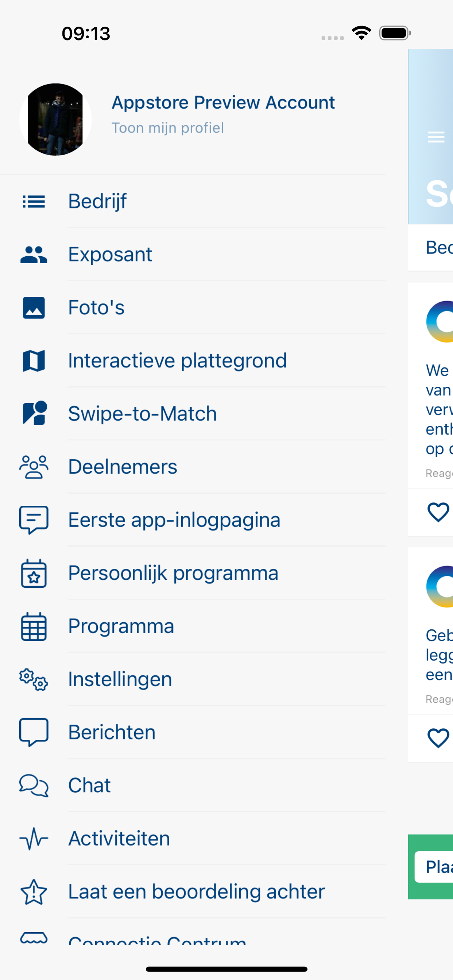Tap the Interactieve plattegrond map icon
The width and height of the screenshot is (453, 980).
point(34,361)
